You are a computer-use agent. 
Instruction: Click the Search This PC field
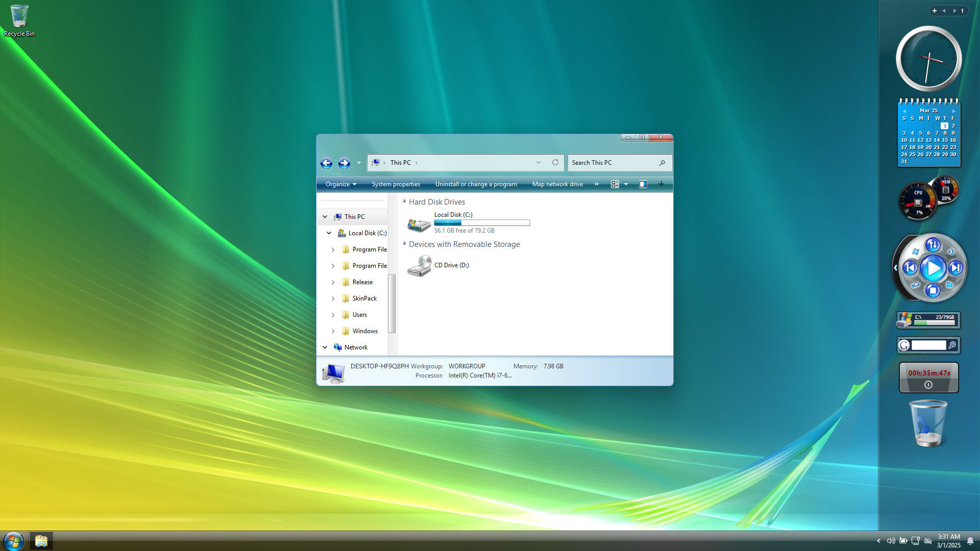(x=612, y=163)
